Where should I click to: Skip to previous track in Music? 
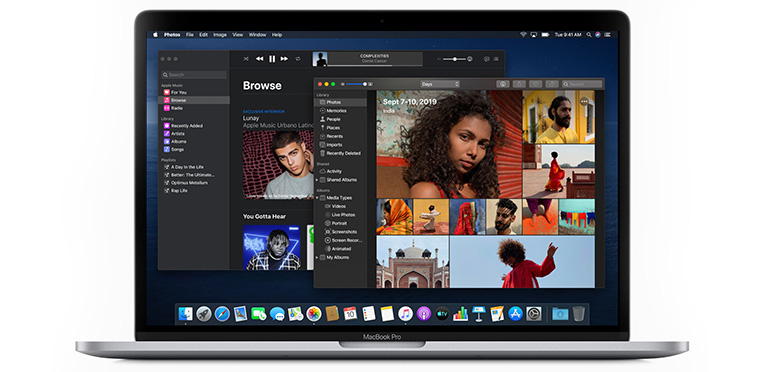pyautogui.click(x=259, y=59)
